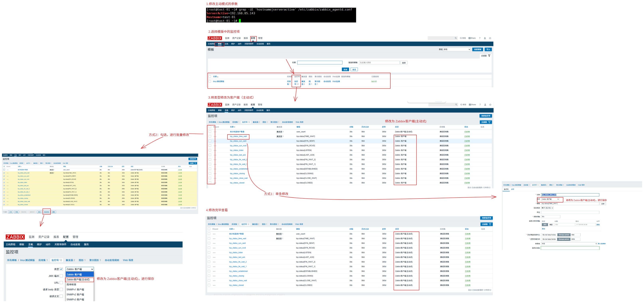The height and width of the screenshot is (303, 644).
Task: Choose SNMPv2 客户端 from the open type list
Action: 79,295
